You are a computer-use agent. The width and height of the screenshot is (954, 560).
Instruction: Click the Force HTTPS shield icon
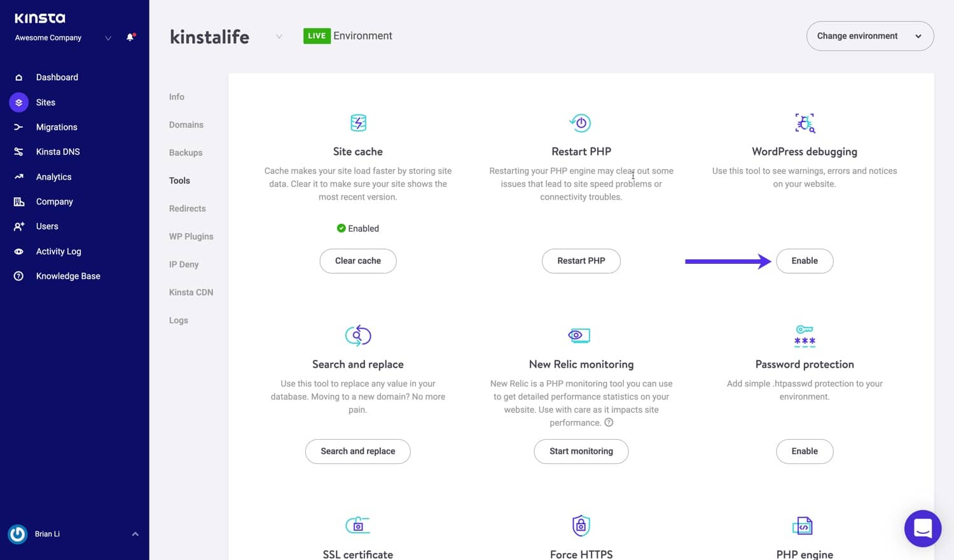(581, 526)
